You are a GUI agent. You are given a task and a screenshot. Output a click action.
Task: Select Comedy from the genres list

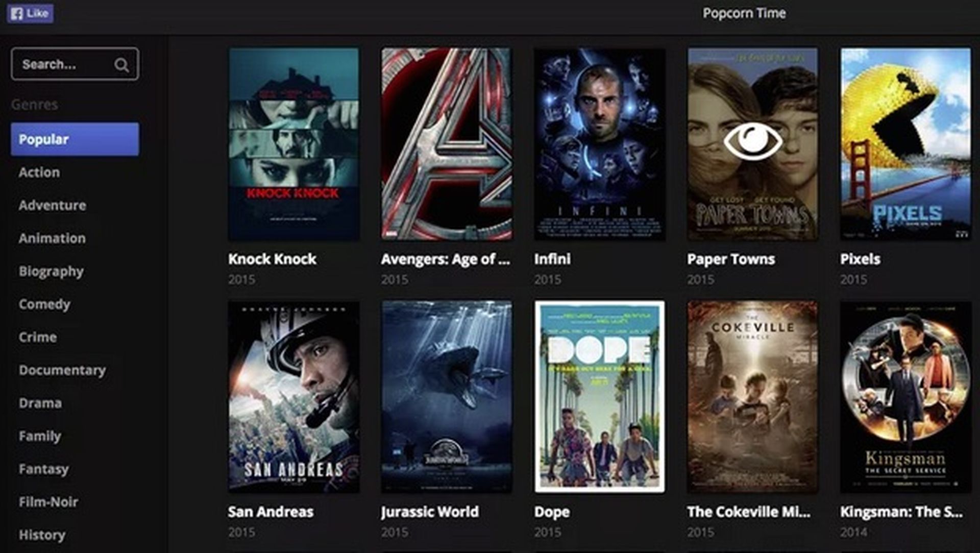44,304
